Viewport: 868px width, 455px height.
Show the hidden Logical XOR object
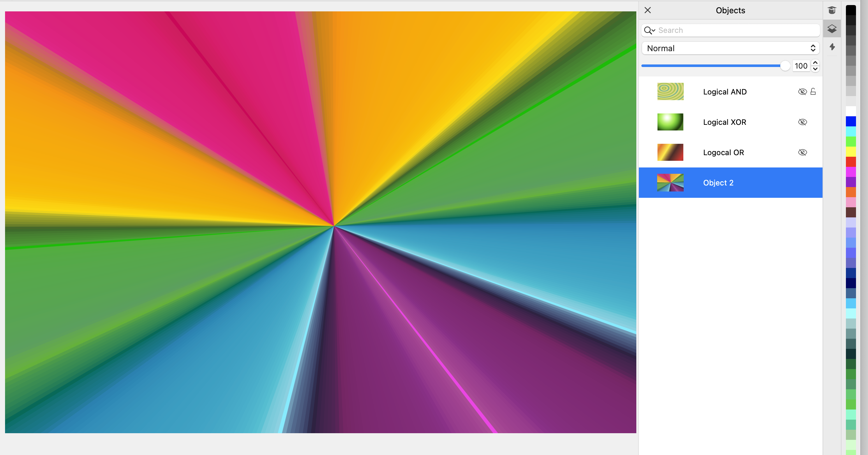pyautogui.click(x=802, y=122)
